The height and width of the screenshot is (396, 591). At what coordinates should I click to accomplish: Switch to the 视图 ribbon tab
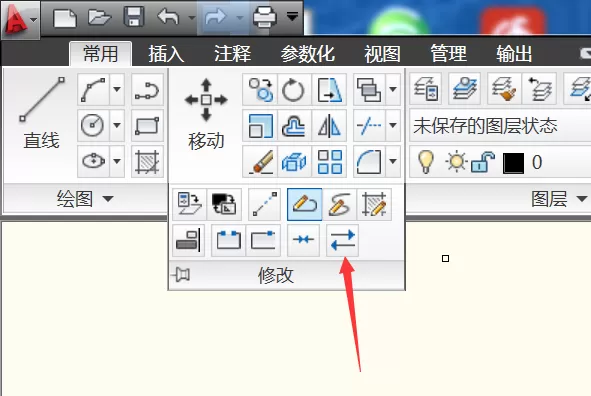(382, 54)
